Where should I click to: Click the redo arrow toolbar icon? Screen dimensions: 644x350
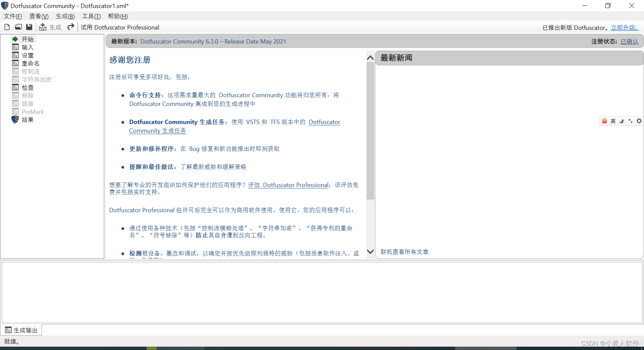[x=71, y=27]
